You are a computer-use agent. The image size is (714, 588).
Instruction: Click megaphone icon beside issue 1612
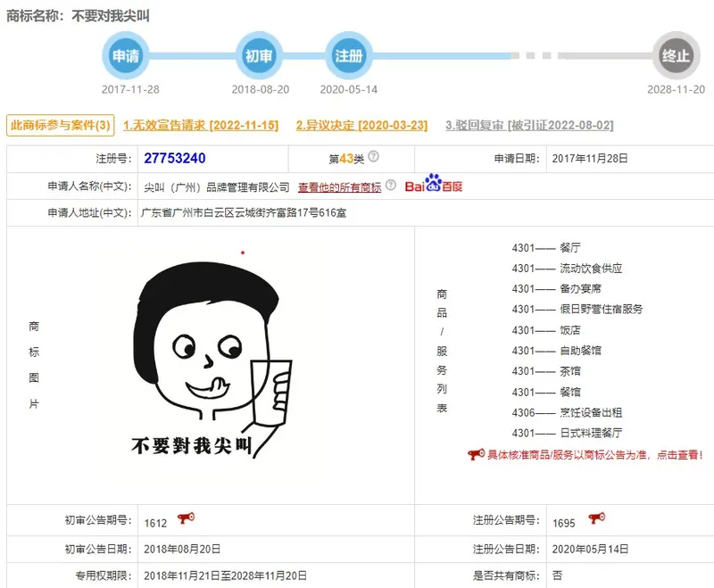(186, 518)
